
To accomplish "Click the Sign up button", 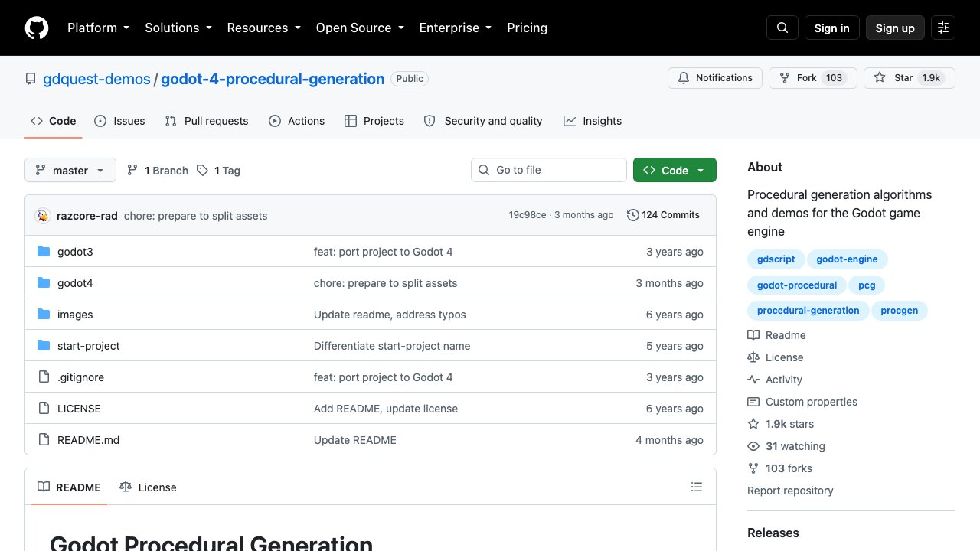I will pyautogui.click(x=895, y=28).
